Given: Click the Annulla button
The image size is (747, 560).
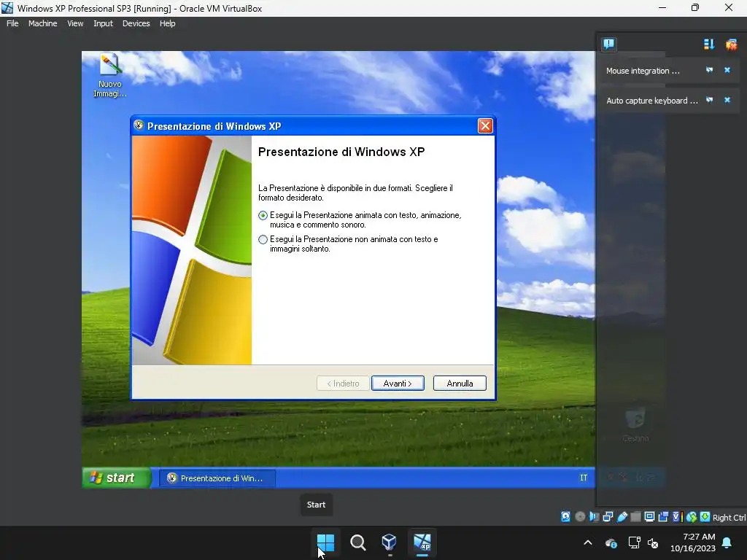Looking at the screenshot, I should click(x=460, y=384).
